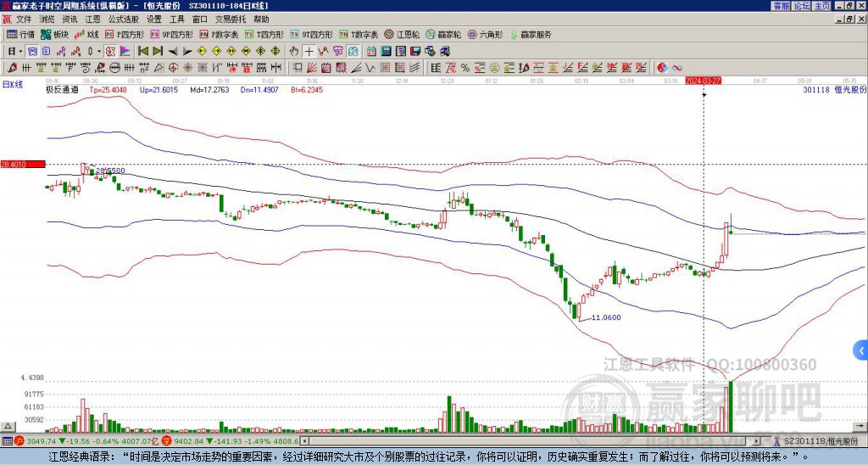Open the 9P四方形 tool
This screenshot has height=465, width=868.
tap(171, 35)
